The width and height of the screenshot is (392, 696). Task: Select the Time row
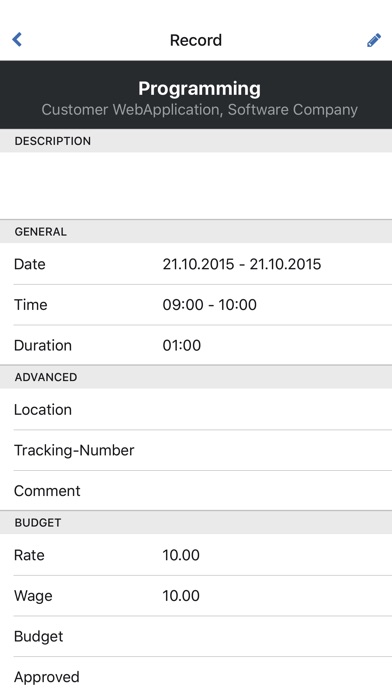click(196, 305)
